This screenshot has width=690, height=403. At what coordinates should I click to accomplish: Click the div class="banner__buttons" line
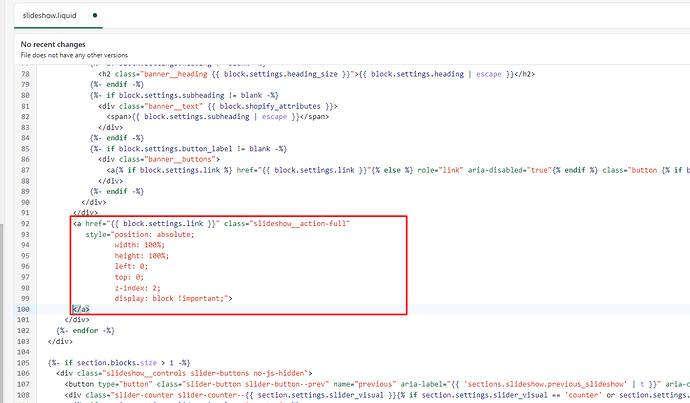tap(159, 159)
